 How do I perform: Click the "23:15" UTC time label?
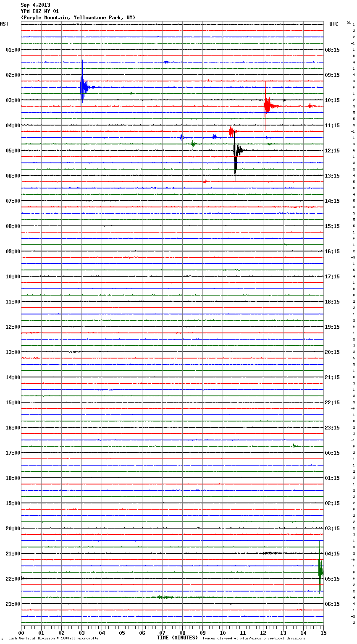[332, 427]
